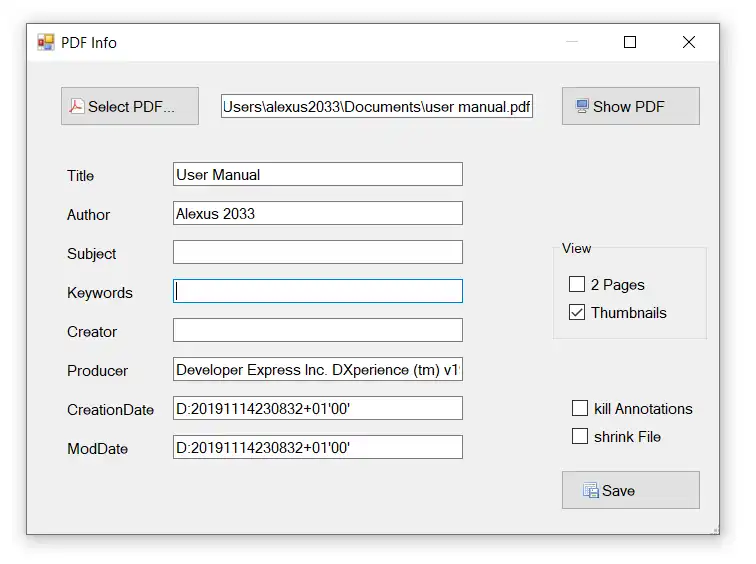Select the empty Creator field
Screen dimensions: 756x564
point(317,330)
